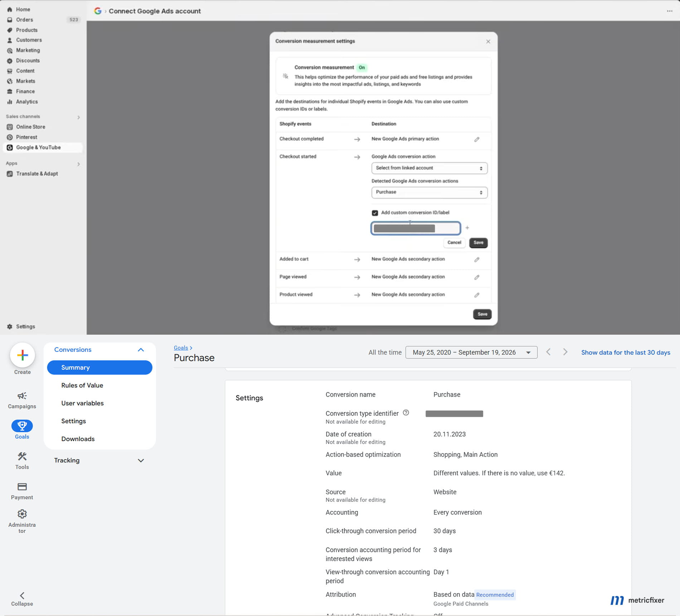Open Home in Shopify sidebar
Viewport: 680px width, 616px height.
[23, 9]
